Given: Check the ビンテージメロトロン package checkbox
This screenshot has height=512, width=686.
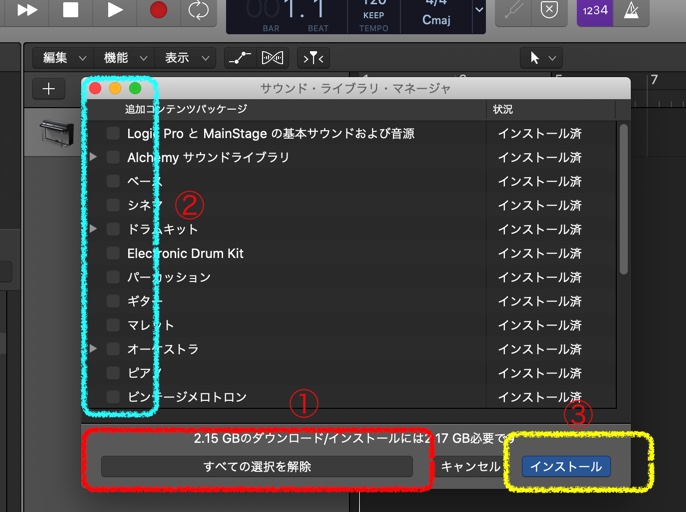Looking at the screenshot, I should point(113,397).
